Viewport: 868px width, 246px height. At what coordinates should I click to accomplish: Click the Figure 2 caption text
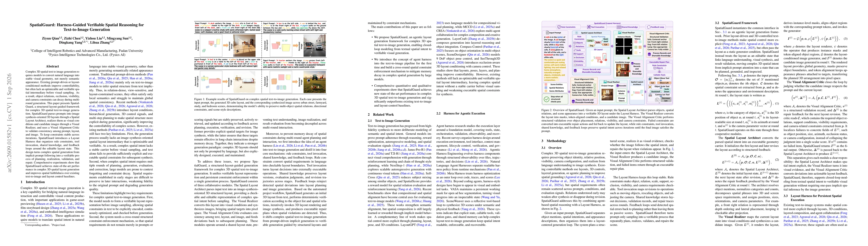[x=607, y=120]
